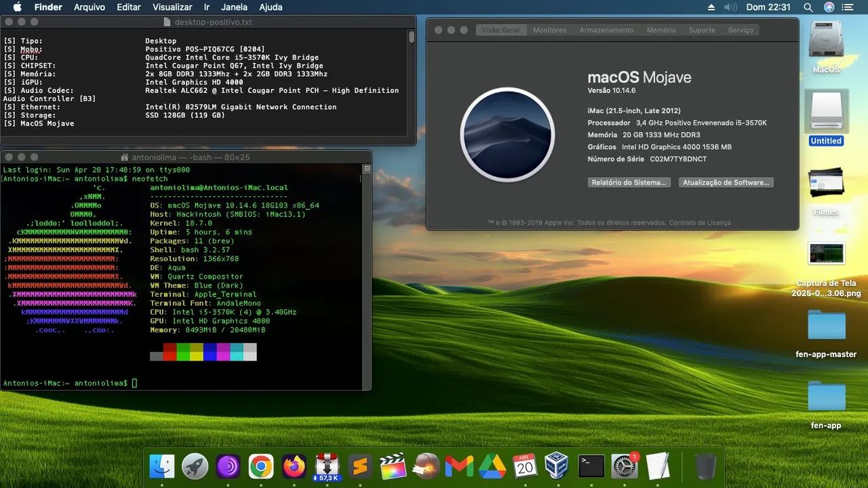This screenshot has height=488, width=868.
Task: Open Final Cut Pro clapperboard icon
Action: click(393, 466)
